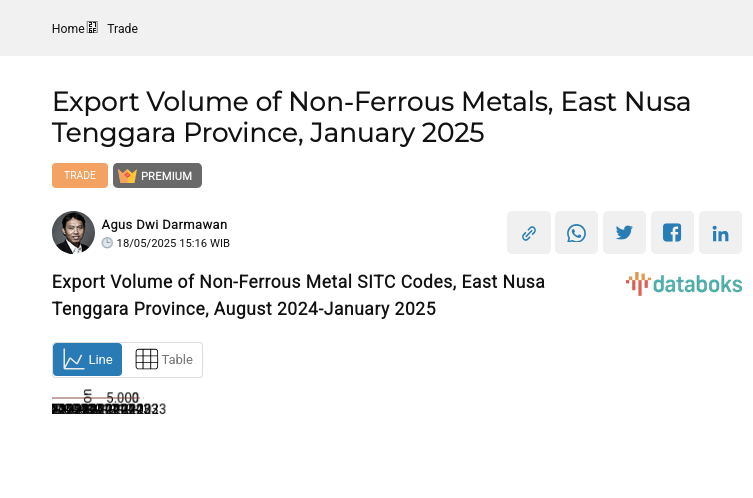Share the article on LinkedIn
This screenshot has height=498, width=753.
(720, 233)
